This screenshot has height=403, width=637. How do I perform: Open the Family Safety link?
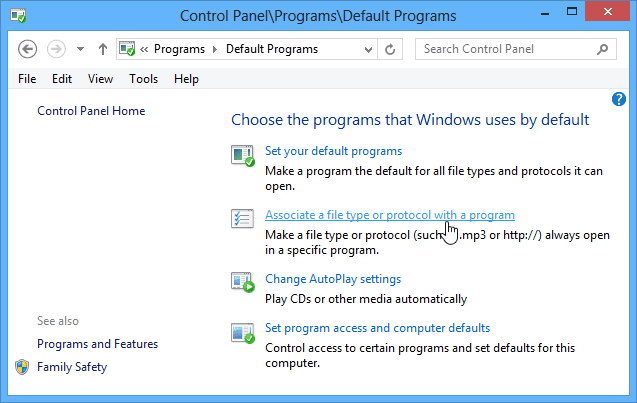[x=72, y=367]
